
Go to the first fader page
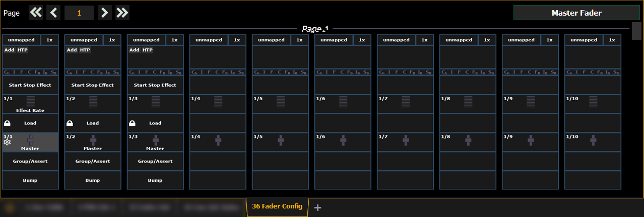[36, 13]
